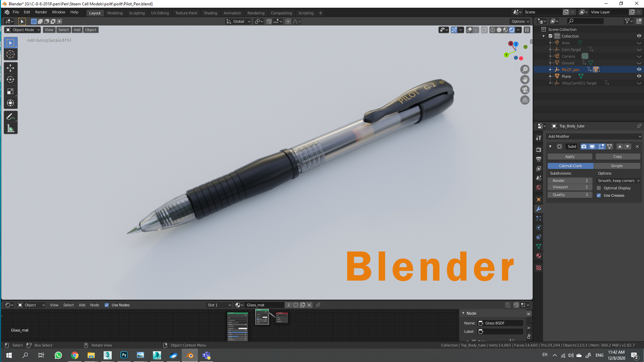Switch perspective/orthographic view icon
644x362 pixels.
click(525, 100)
